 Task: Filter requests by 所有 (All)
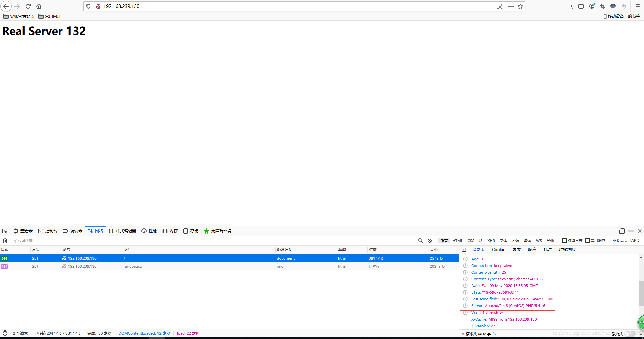point(444,241)
